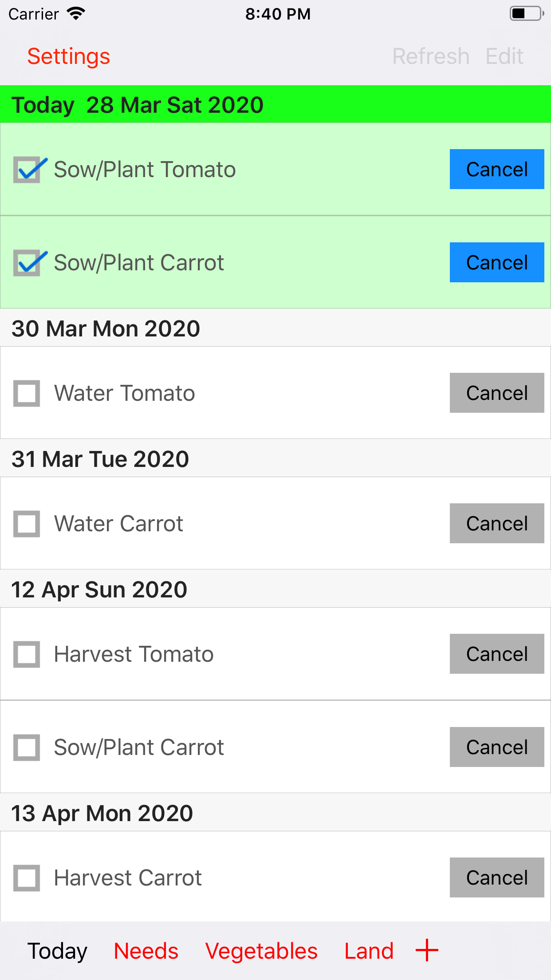The height and width of the screenshot is (980, 551).
Task: Tap the plus add icon
Action: point(427,950)
